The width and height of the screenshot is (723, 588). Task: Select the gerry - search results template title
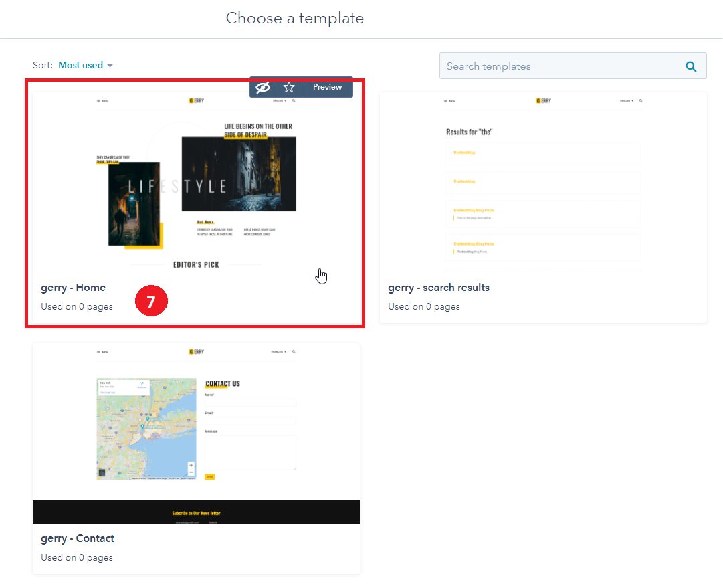point(438,288)
